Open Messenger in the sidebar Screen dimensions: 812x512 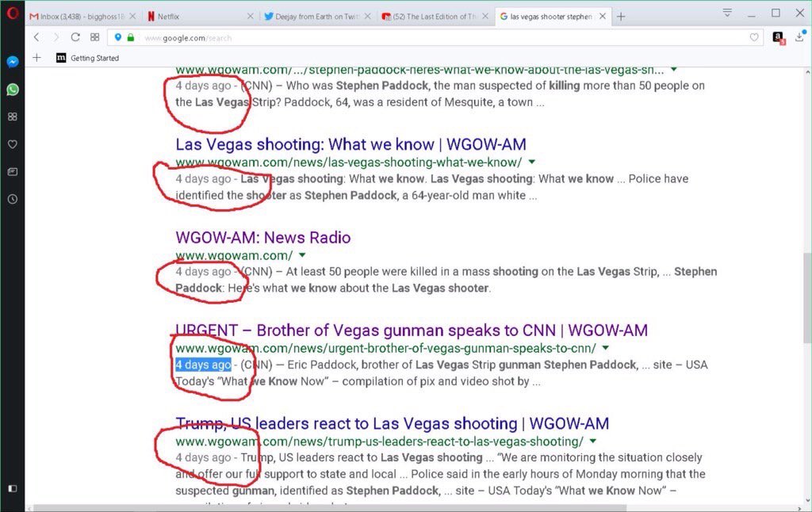coord(13,62)
